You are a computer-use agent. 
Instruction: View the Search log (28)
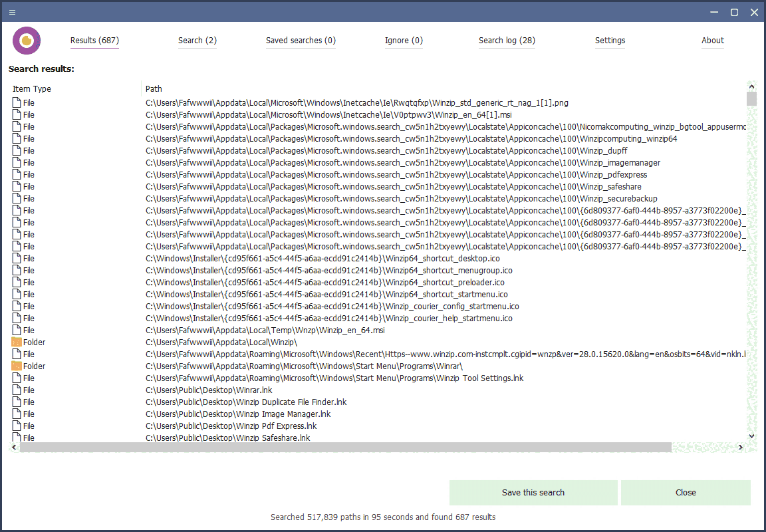tap(507, 41)
